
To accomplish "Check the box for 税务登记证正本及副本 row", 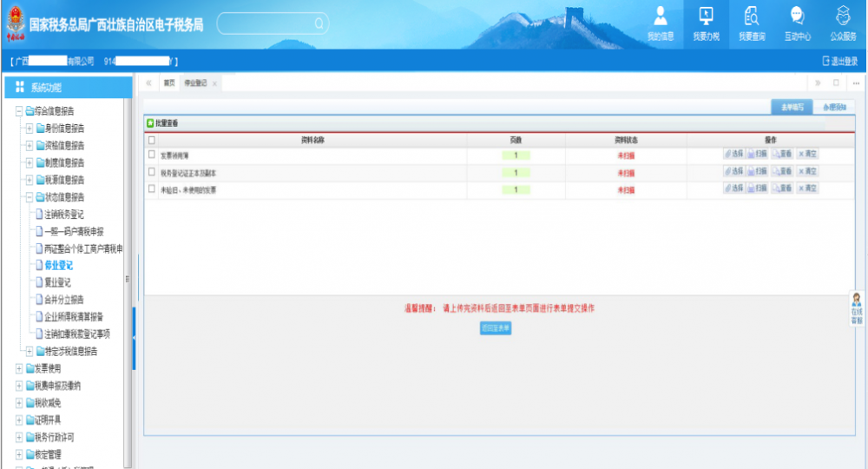I will [152, 172].
